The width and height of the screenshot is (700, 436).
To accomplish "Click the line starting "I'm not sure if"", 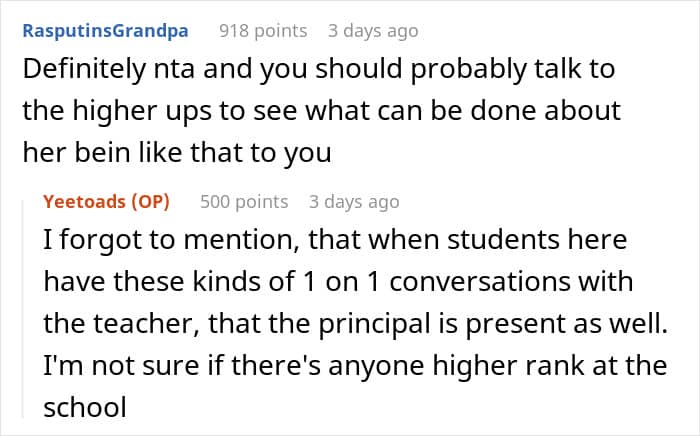I will coord(357,362).
